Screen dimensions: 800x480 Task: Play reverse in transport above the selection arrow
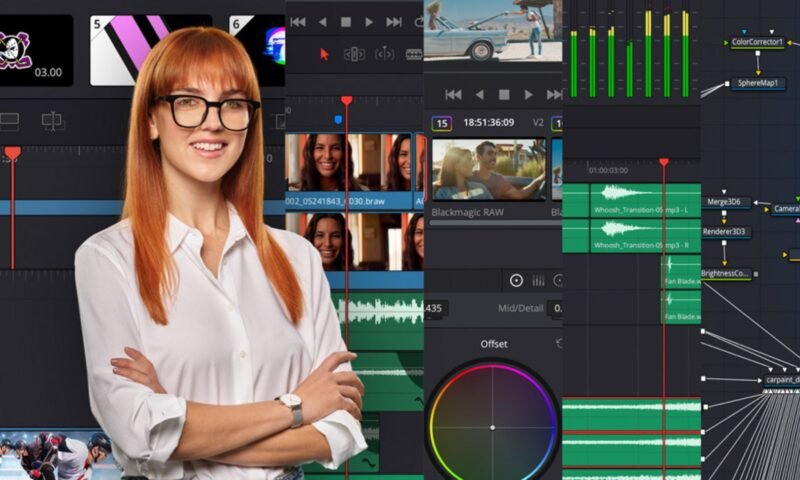point(322,22)
